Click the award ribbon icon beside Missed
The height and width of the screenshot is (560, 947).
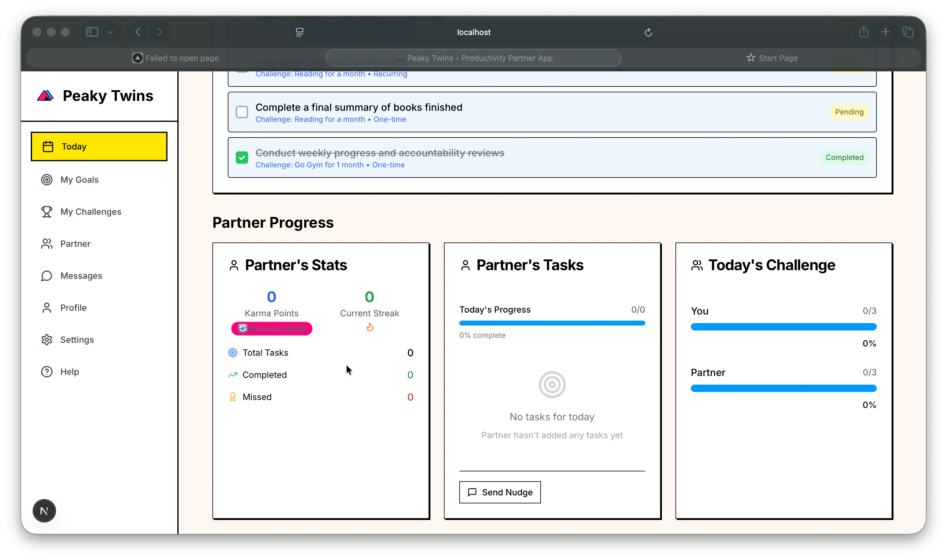233,397
